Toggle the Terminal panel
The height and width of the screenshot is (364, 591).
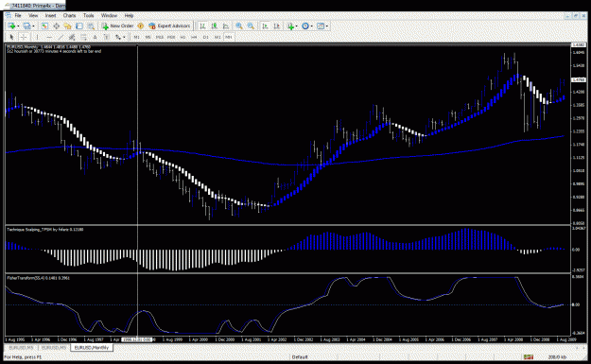[79, 26]
